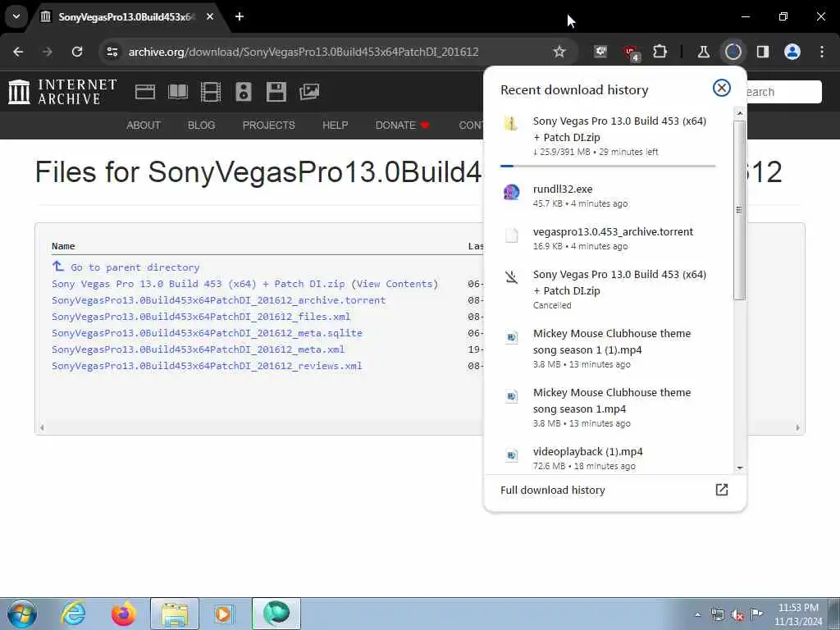Close the SonyVegasPro13.0Build453x64 tab
The height and width of the screenshot is (630, 840).
210,16
